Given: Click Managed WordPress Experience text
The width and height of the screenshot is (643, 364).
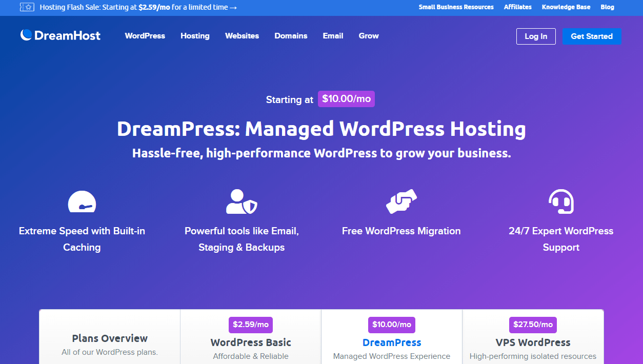Looking at the screenshot, I should point(392,356).
